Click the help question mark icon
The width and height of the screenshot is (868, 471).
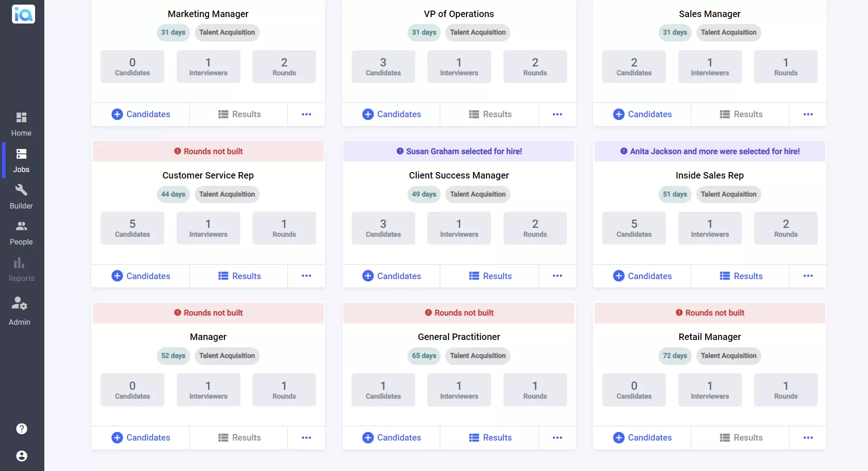(x=21, y=429)
